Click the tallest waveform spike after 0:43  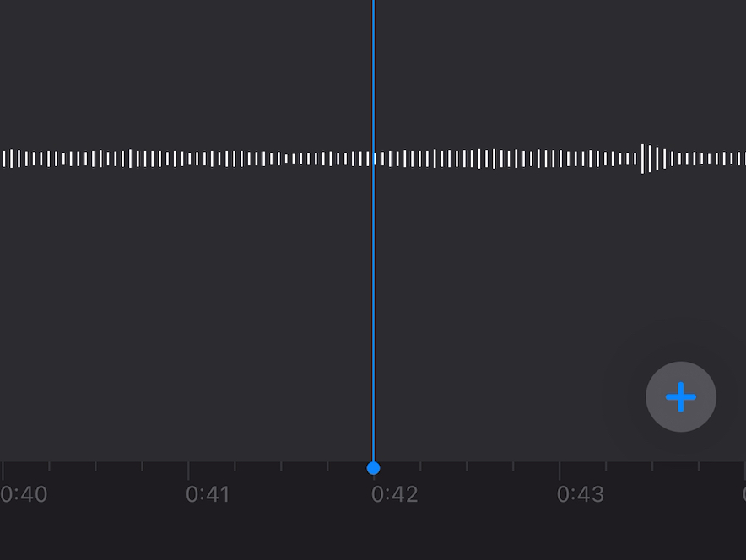(x=642, y=159)
